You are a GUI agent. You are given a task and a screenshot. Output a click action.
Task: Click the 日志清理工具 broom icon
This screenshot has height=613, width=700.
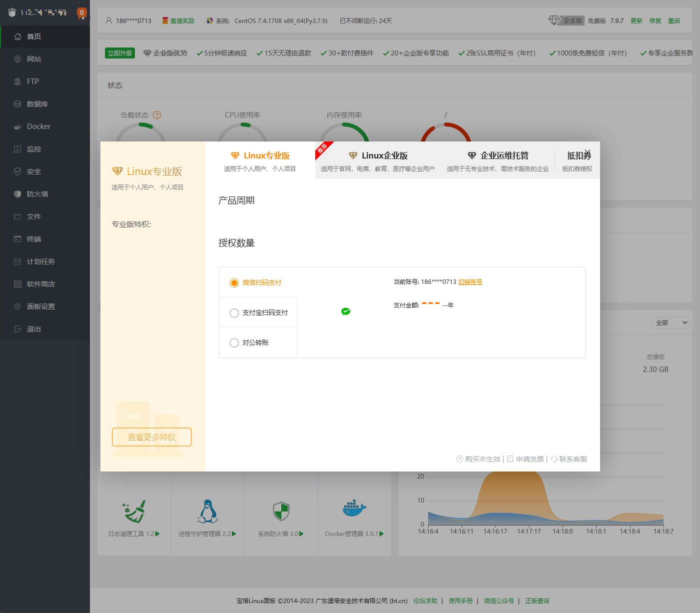click(x=134, y=511)
